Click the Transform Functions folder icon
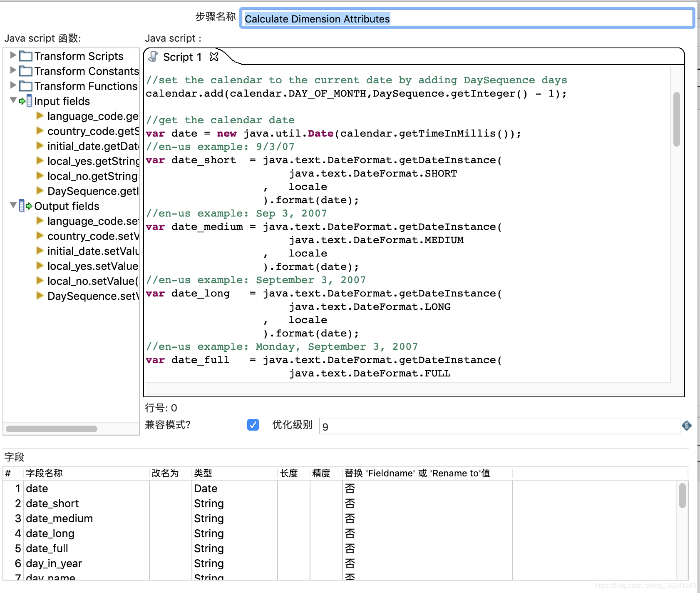This screenshot has height=593, width=700. (x=26, y=86)
